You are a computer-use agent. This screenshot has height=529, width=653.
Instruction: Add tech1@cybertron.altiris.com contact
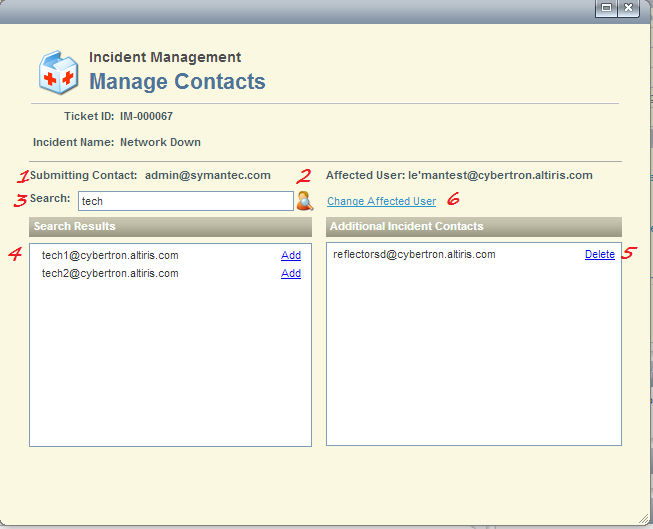[x=291, y=255]
